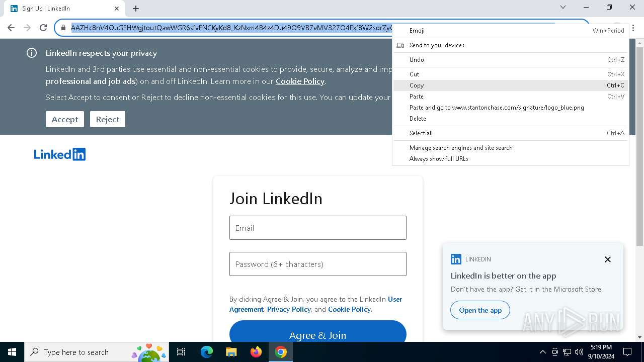Toggle Always show full URLs
644x362 pixels.
pos(511,159)
